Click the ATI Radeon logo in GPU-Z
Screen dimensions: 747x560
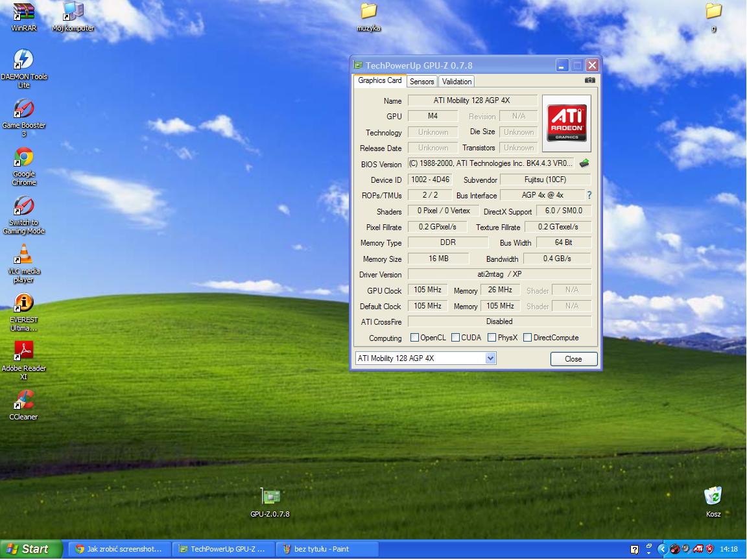coord(567,123)
